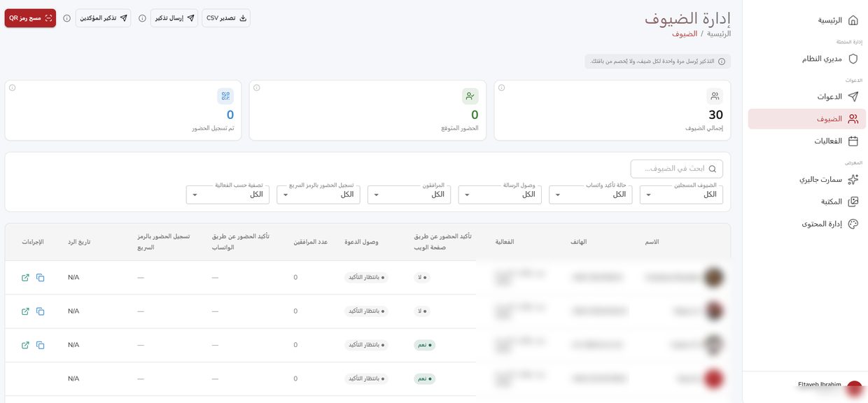Click the QR scan icon in مسح رمز QR
The width and height of the screenshot is (868, 403).
point(48,18)
